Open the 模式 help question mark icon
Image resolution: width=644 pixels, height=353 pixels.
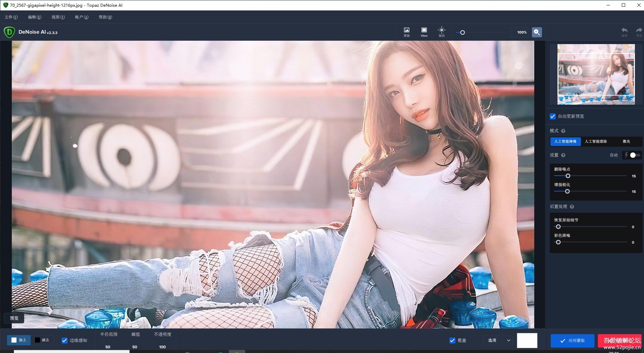(563, 131)
